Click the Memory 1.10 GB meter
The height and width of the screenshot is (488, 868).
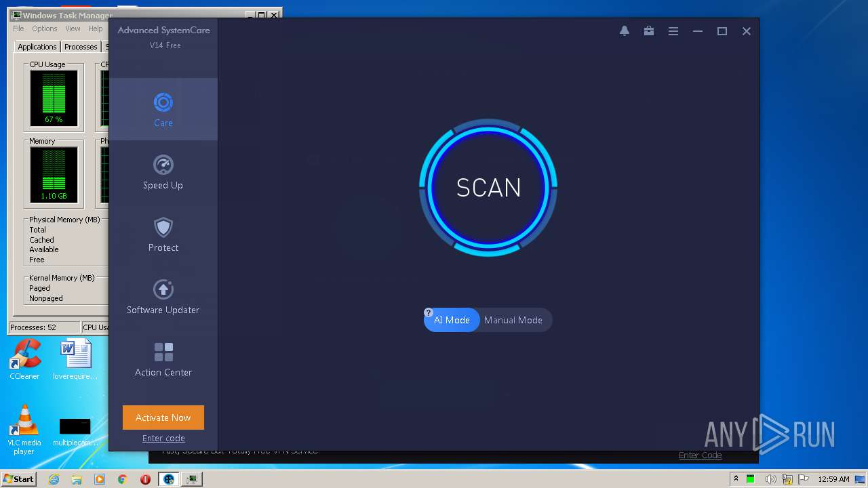click(x=54, y=175)
